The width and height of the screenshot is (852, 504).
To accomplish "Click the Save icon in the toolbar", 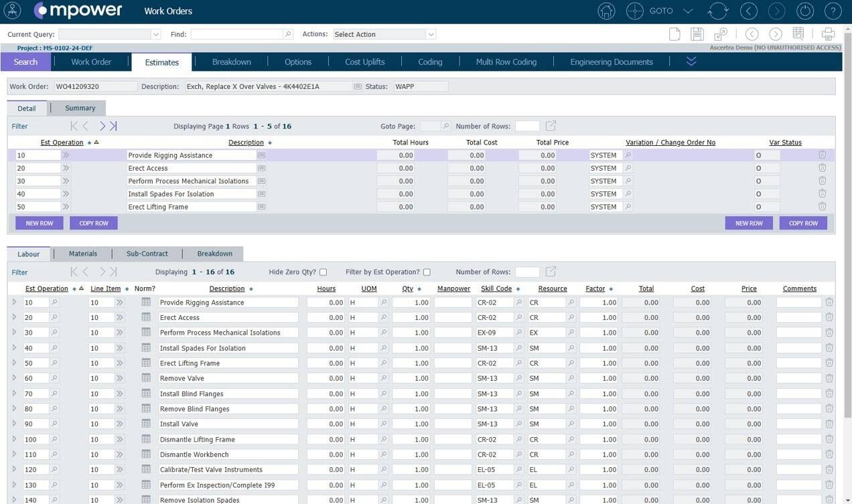I will (x=697, y=34).
